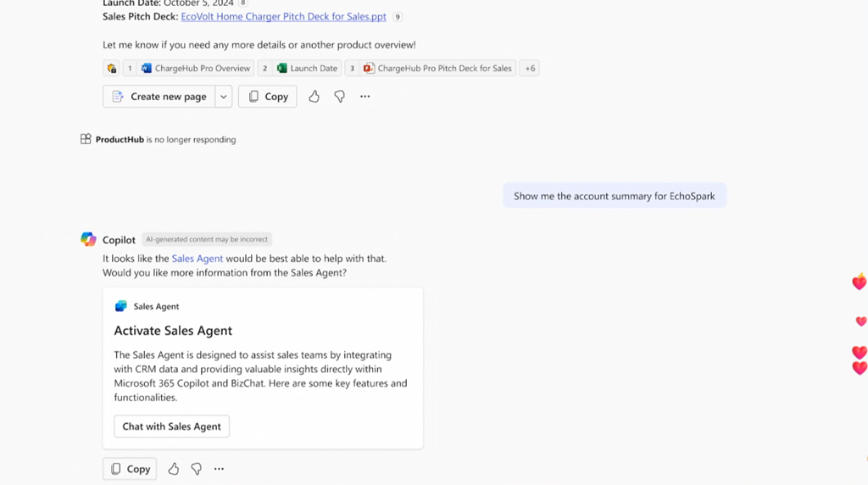
Task: Click citation number 3 chip
Action: tap(352, 68)
